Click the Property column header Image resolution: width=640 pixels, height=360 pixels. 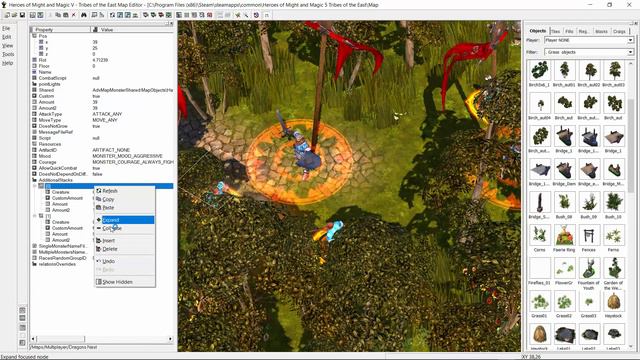click(60, 30)
